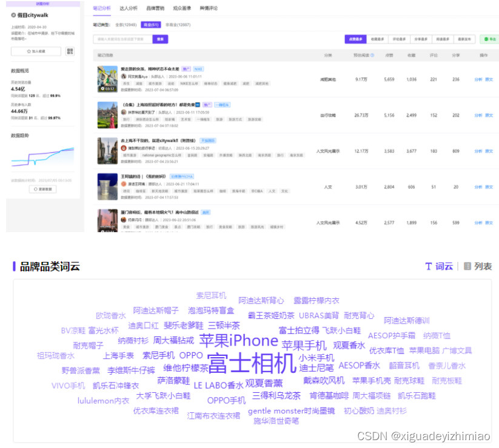This screenshot has height=448, width=499.
Task: Switch to 列表 list view
Action: (478, 266)
